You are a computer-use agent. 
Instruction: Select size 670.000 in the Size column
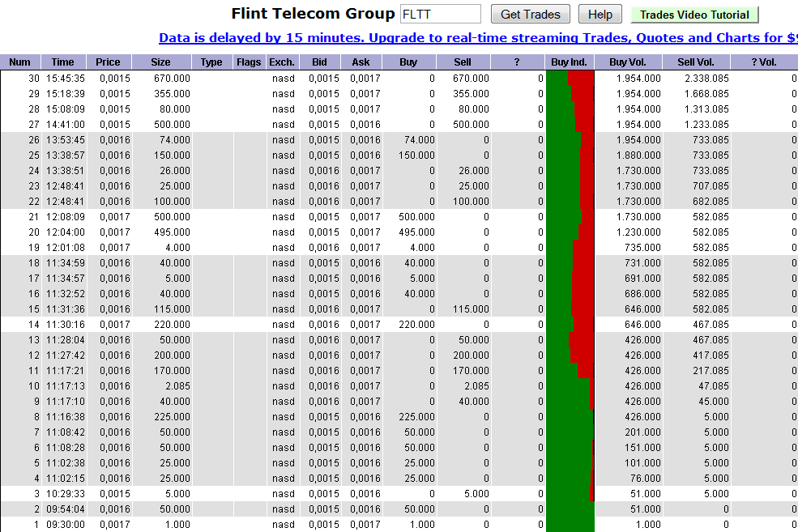click(x=172, y=79)
